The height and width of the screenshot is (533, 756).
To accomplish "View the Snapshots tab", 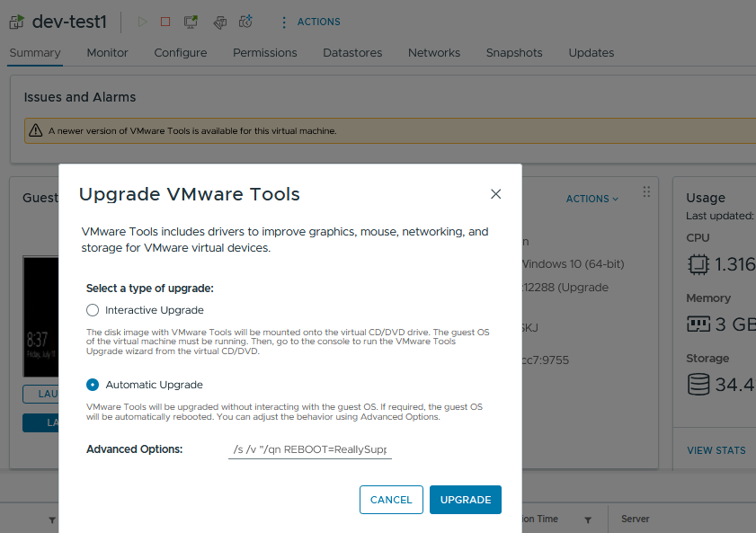I will [x=514, y=52].
